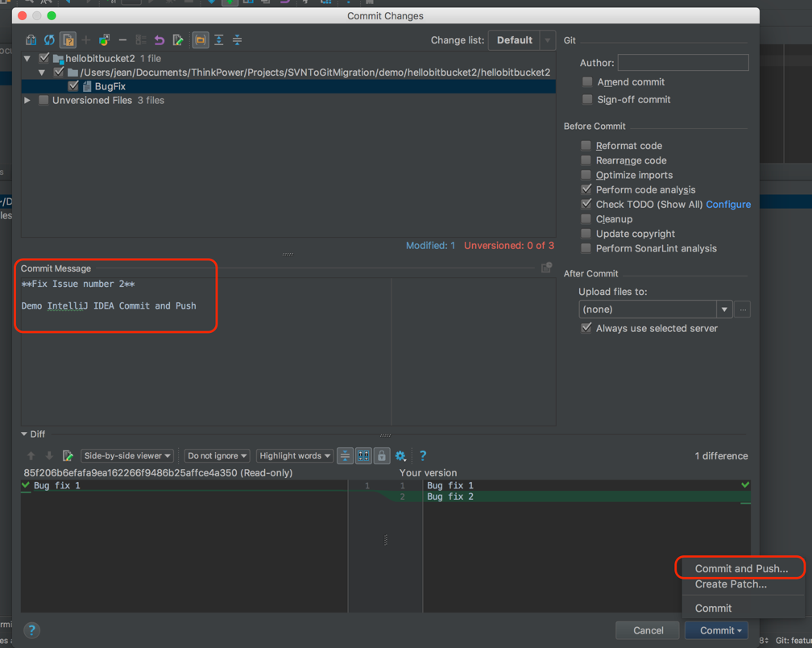Go to next difference down arrow
Screen dimensions: 812x648
click(x=49, y=456)
